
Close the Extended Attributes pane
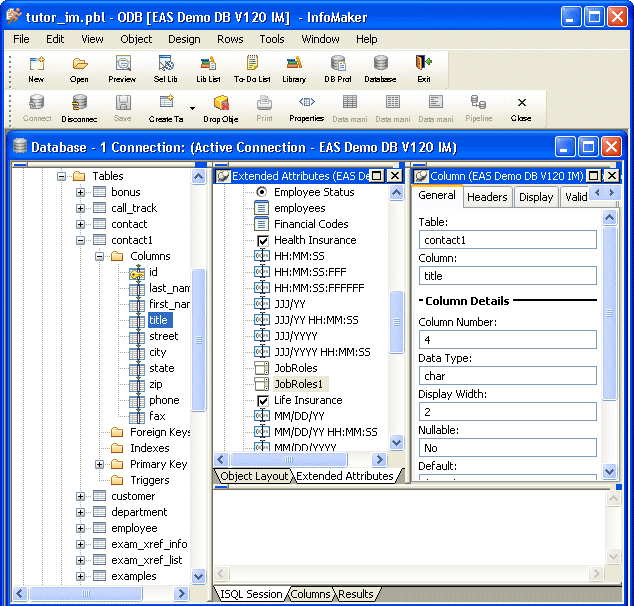pyautogui.click(x=395, y=176)
